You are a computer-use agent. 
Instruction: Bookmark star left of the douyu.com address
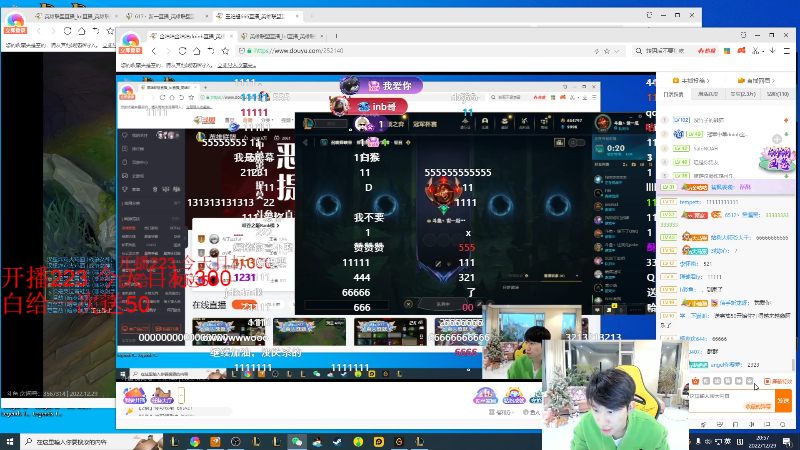[225, 51]
